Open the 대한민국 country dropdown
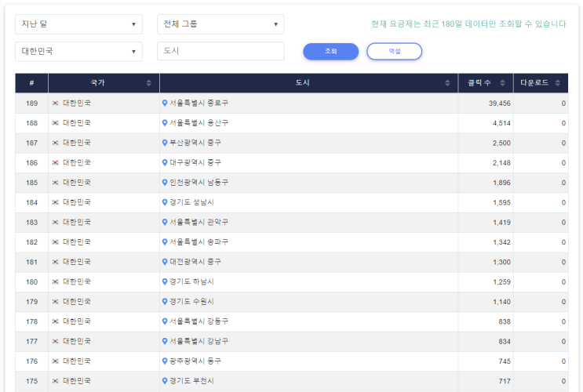Image resolution: width=583 pixels, height=392 pixels. coord(78,51)
